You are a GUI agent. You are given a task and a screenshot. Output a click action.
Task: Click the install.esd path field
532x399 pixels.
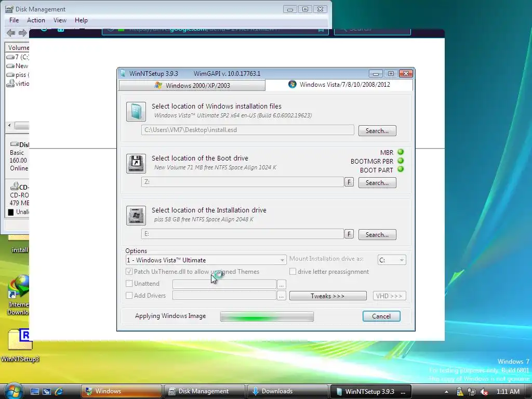pos(248,130)
